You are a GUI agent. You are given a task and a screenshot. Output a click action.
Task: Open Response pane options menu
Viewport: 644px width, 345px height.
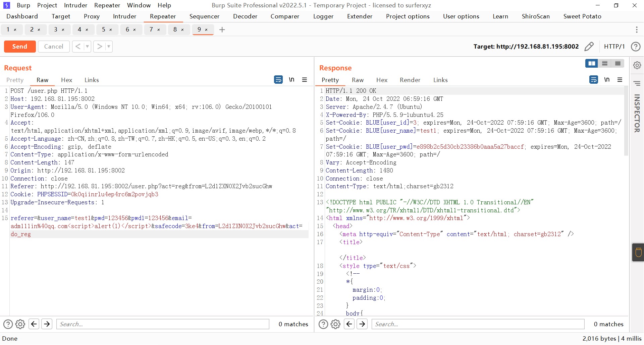[620, 80]
